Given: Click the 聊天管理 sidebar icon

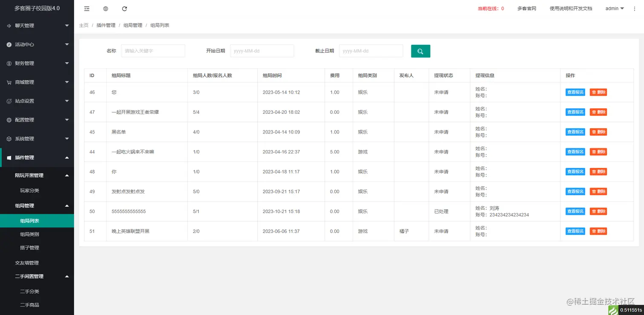Looking at the screenshot, I should tap(9, 26).
